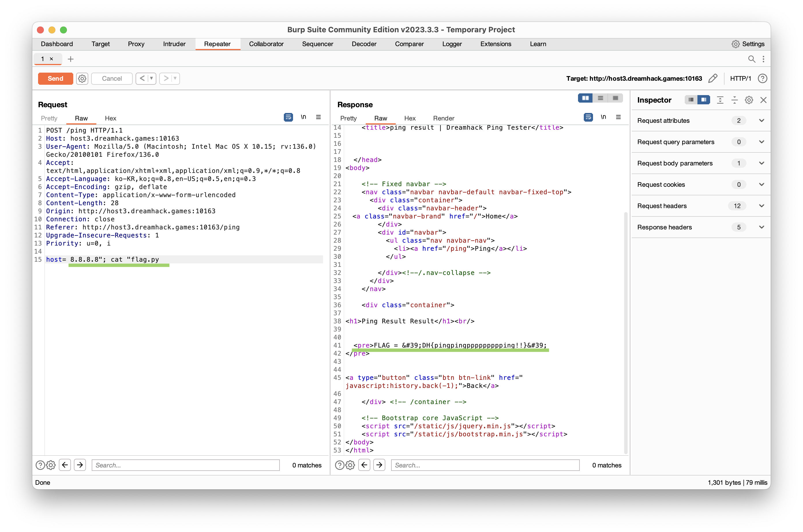This screenshot has height=532, width=803.
Task: Click the orange Send button
Action: 55,78
